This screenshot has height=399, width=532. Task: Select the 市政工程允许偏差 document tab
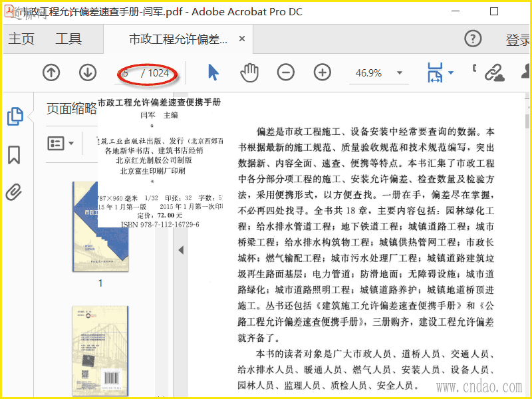(x=178, y=39)
